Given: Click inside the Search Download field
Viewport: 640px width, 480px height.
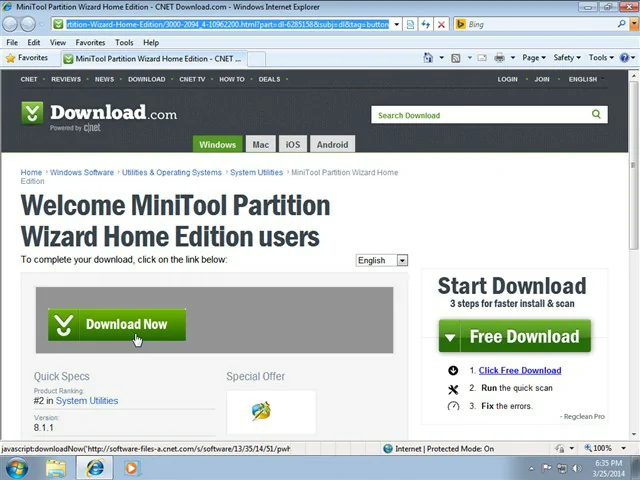Looking at the screenshot, I should point(480,115).
